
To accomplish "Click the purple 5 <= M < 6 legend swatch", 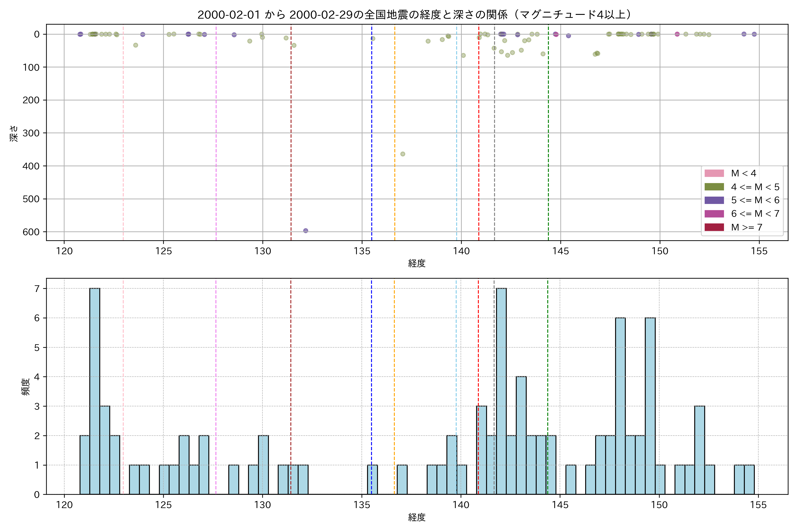I will tap(714, 200).
